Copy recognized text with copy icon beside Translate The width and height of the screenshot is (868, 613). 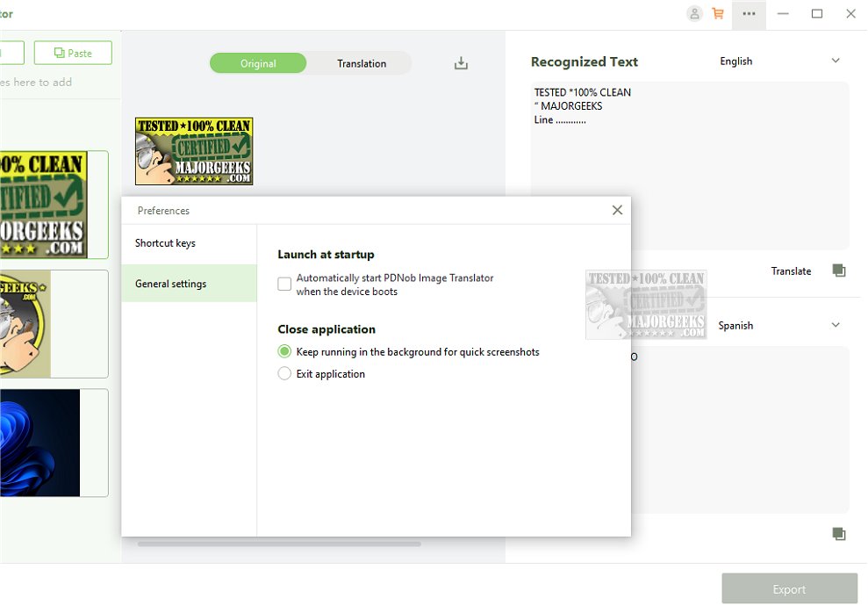[x=839, y=270]
